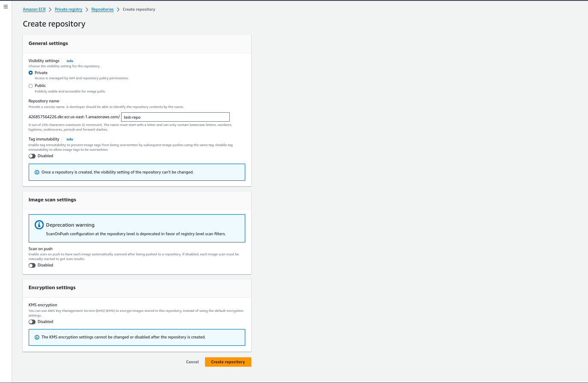Select the Private visibility radio button
Viewport: 588px width, 383px height.
pyautogui.click(x=31, y=73)
